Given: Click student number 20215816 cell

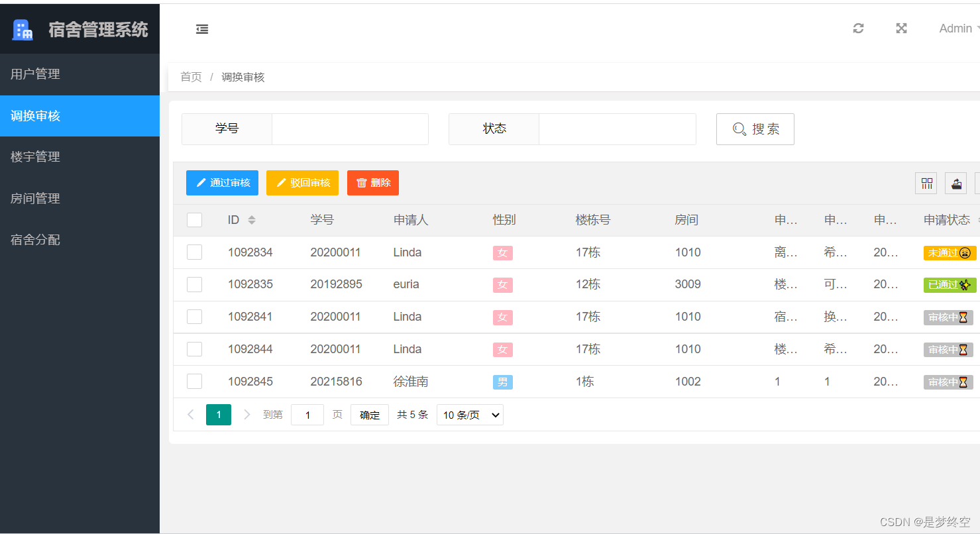Looking at the screenshot, I should pos(336,382).
